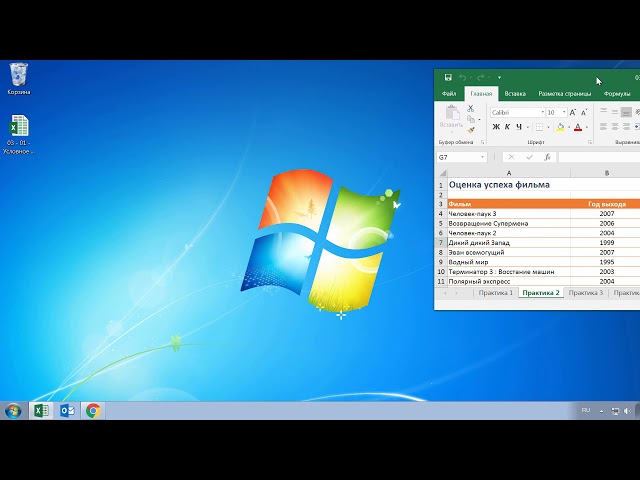
Task: Toggle align text left
Action: pos(603,127)
